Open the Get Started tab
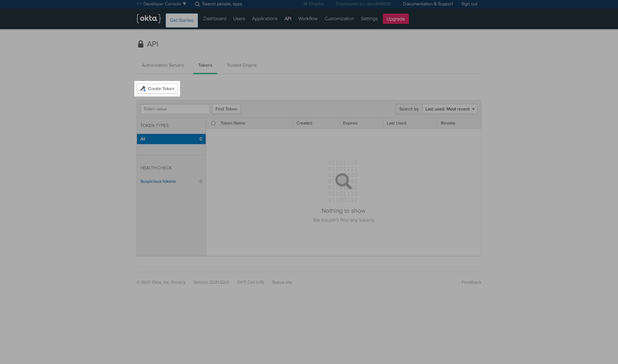This screenshot has width=618, height=364. pyautogui.click(x=182, y=20)
